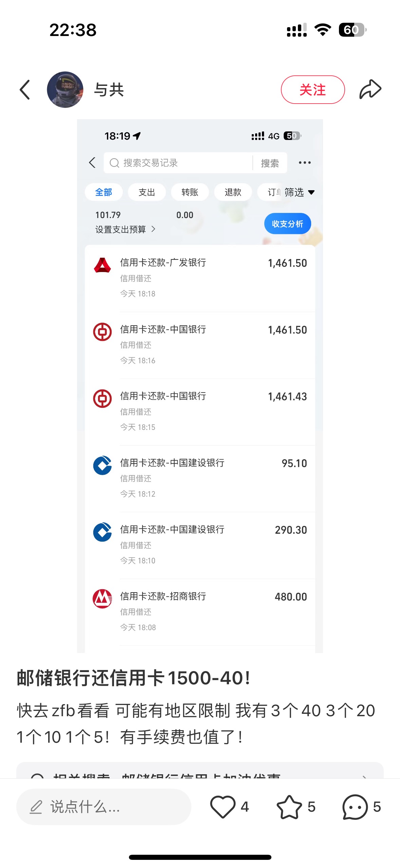
Task: Tap the share arrow icon
Action: click(370, 90)
